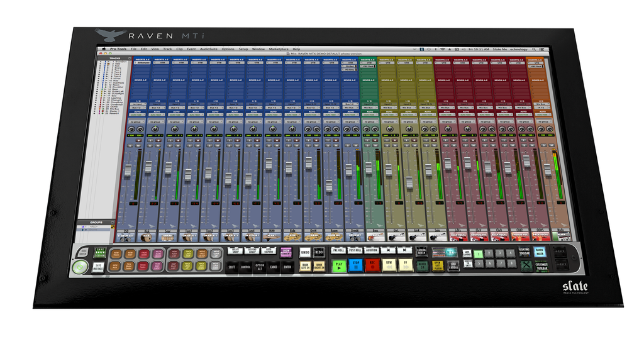644x344 pixels.
Task: Toggle Auto Suspend
Action: click(x=269, y=251)
